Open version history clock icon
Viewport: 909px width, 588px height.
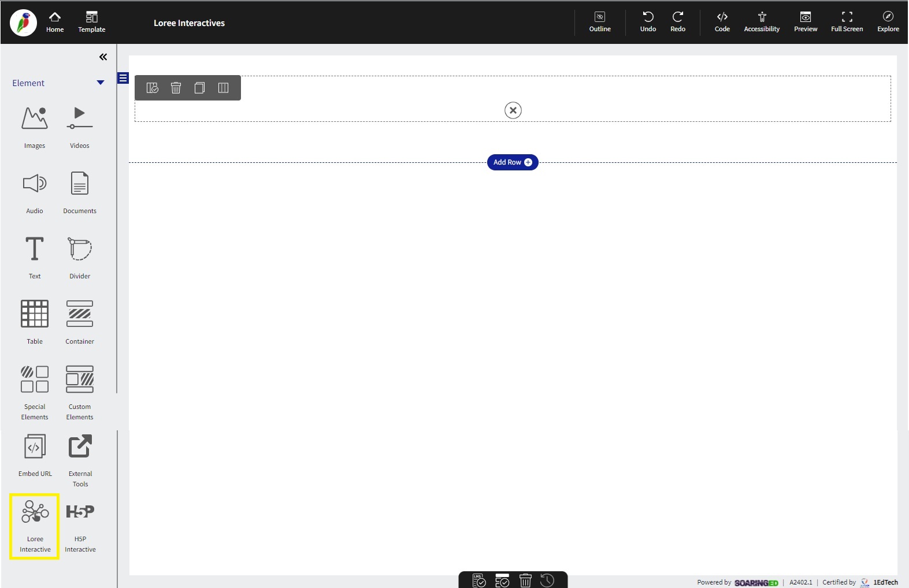547,580
